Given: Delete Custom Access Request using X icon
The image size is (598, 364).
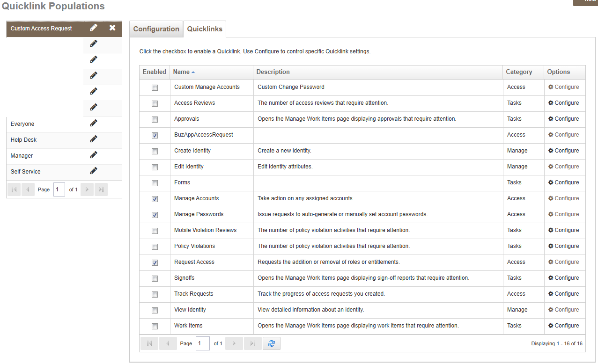Looking at the screenshot, I should (112, 28).
